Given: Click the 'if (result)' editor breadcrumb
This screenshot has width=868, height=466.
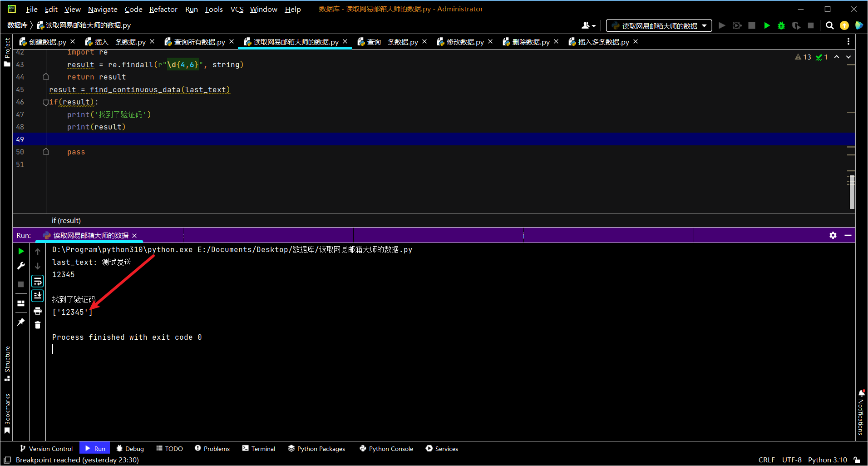Looking at the screenshot, I should click(x=66, y=221).
